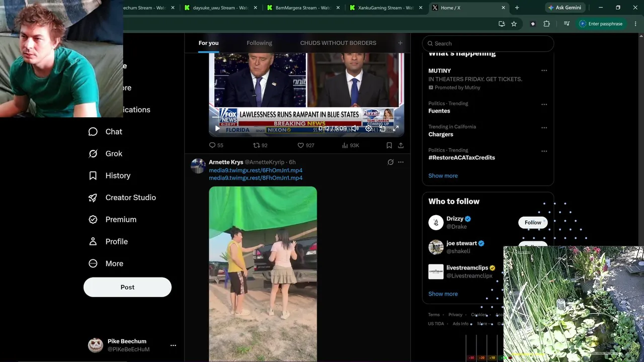
Task: Click Enter passphrase profile button
Action: 601,24
